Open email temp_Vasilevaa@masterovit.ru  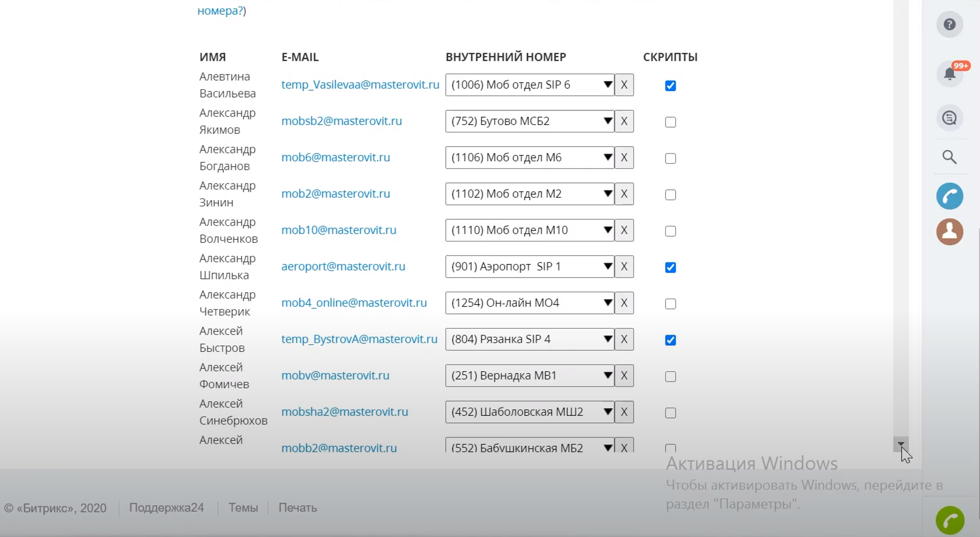pos(360,85)
